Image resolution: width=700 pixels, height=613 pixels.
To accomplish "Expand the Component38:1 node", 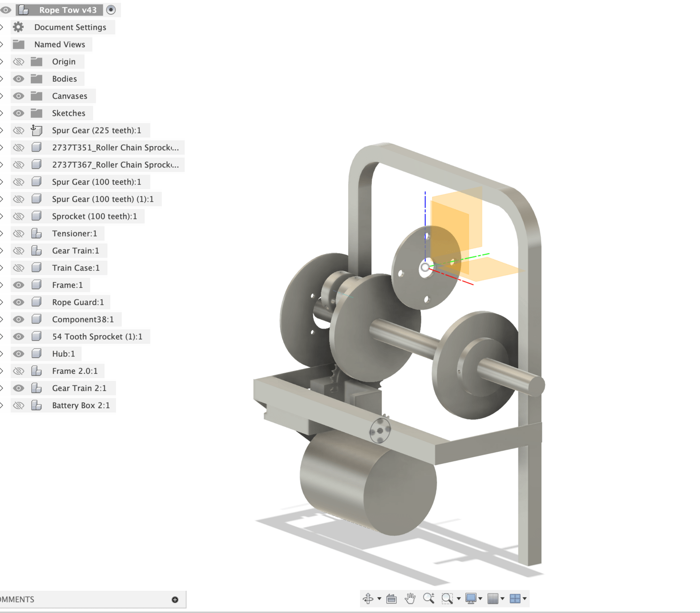I will pyautogui.click(x=2, y=320).
